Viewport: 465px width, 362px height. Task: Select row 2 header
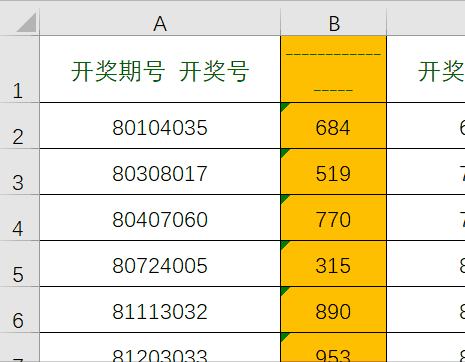pos(19,126)
